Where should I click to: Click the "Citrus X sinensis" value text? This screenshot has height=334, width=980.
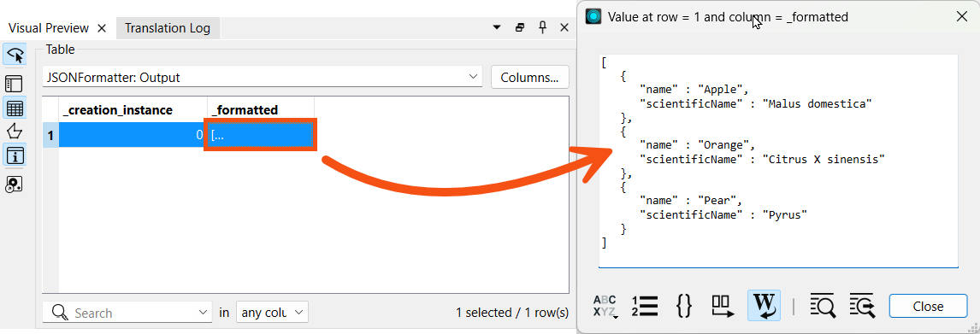click(x=824, y=159)
